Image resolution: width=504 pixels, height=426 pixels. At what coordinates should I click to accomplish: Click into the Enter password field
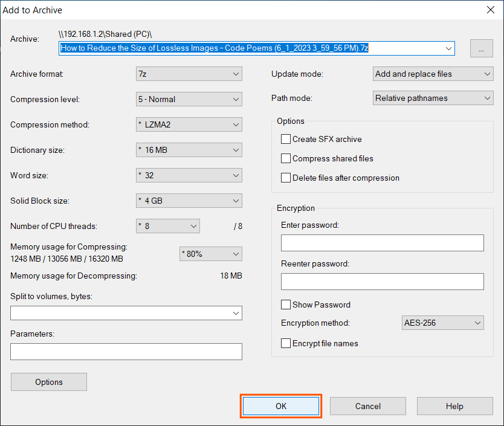click(382, 243)
